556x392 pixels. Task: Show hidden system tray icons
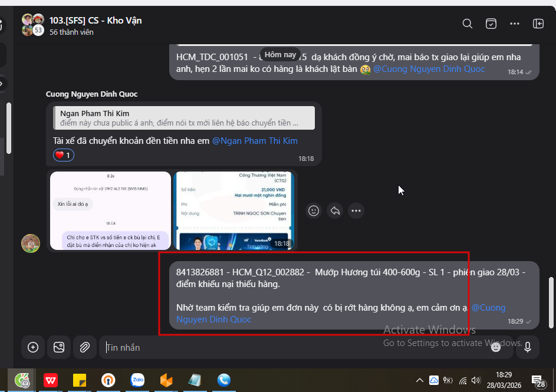(x=419, y=381)
